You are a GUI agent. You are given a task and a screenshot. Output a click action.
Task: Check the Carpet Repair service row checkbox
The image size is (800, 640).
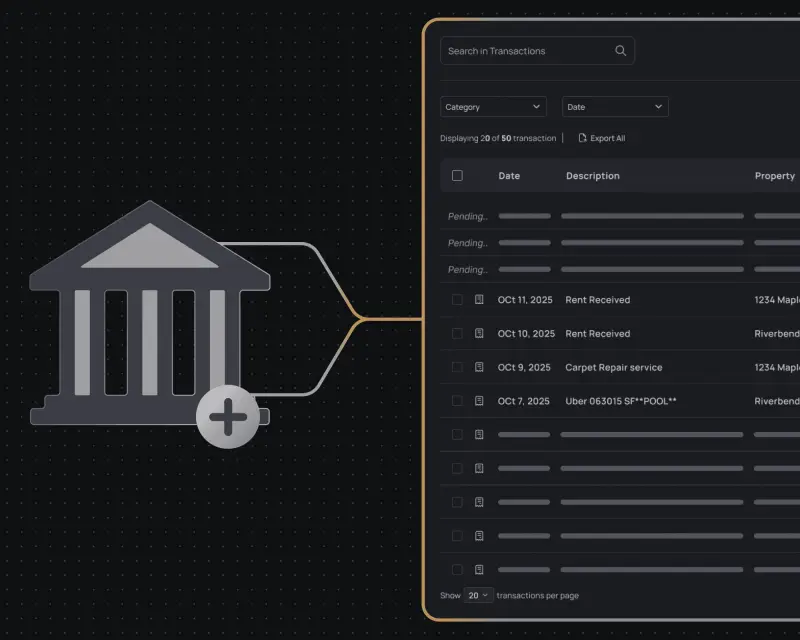[x=456, y=367]
